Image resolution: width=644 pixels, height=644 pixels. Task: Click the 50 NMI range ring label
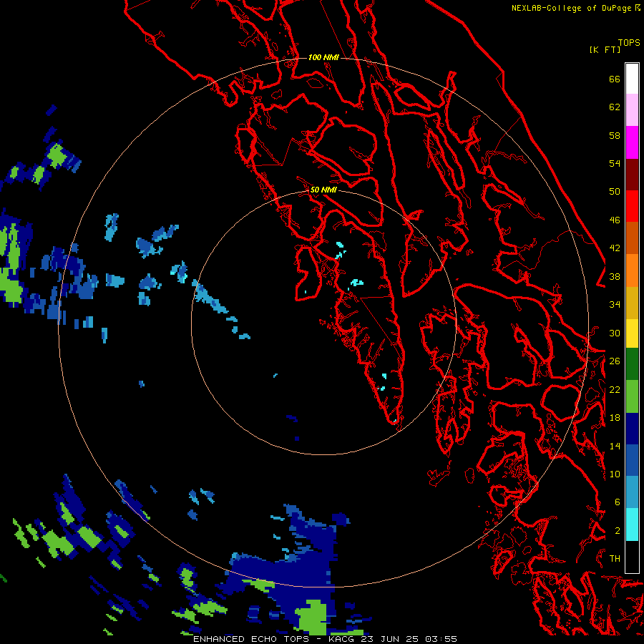[x=323, y=190]
